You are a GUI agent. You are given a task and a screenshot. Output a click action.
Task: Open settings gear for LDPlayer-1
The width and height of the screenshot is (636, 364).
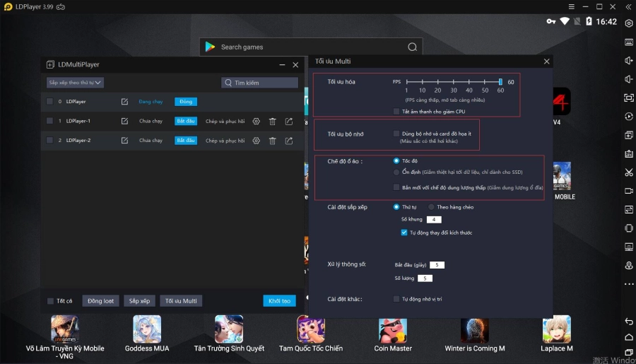pyautogui.click(x=257, y=121)
